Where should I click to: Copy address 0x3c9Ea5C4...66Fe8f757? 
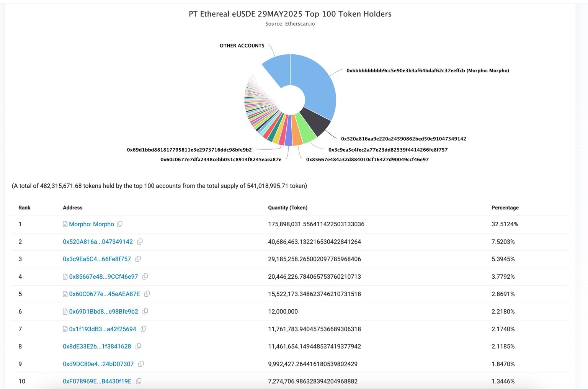point(138,259)
